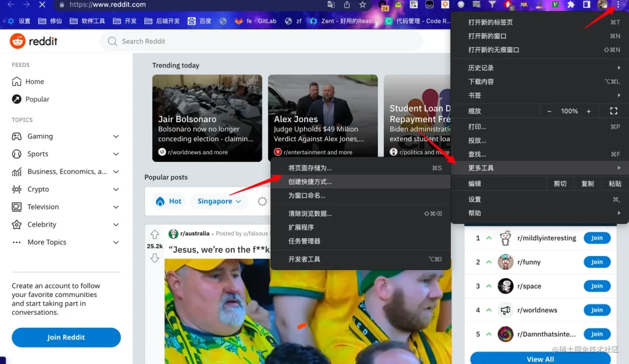629x364 pixels.
Task: Upvote the r/australia post
Action: tap(154, 234)
